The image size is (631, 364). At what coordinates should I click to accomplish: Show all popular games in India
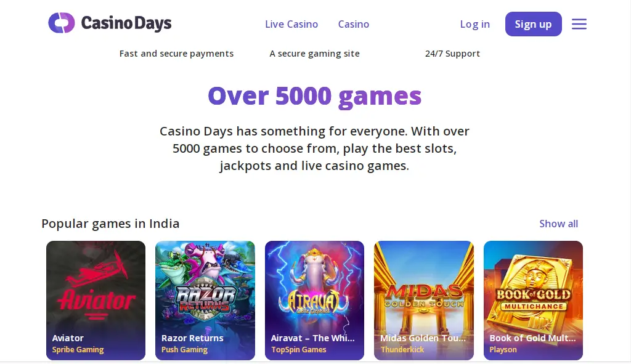coord(558,224)
